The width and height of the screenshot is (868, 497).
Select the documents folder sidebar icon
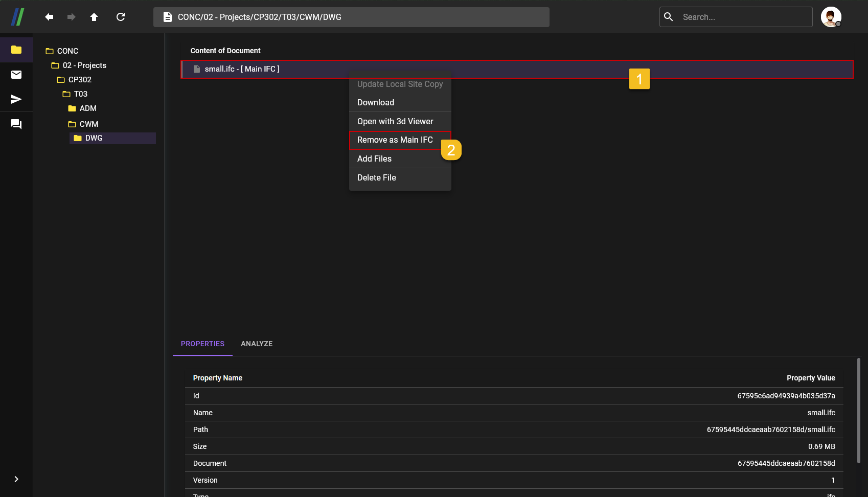(x=16, y=50)
